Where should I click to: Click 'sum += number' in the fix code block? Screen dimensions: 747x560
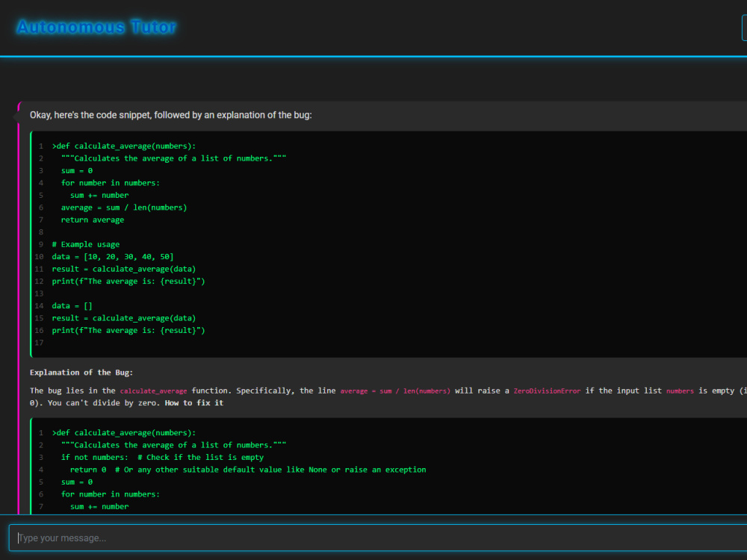[99, 507]
